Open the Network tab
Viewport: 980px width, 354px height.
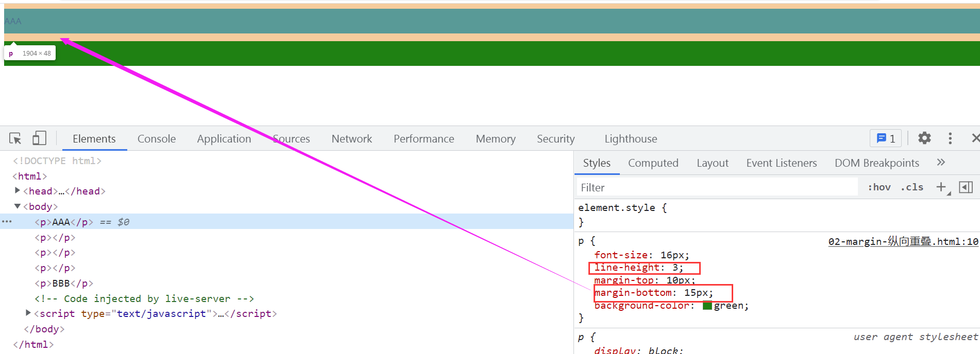click(x=352, y=139)
